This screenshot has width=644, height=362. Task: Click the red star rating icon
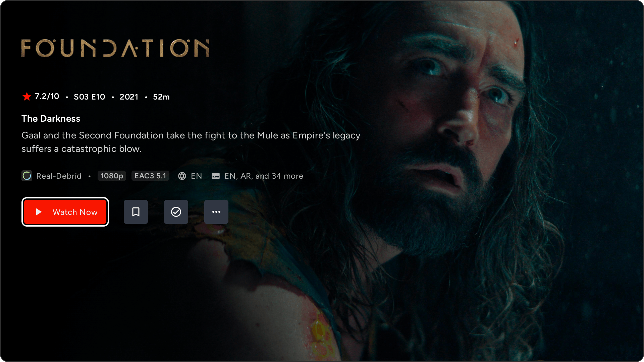[27, 97]
